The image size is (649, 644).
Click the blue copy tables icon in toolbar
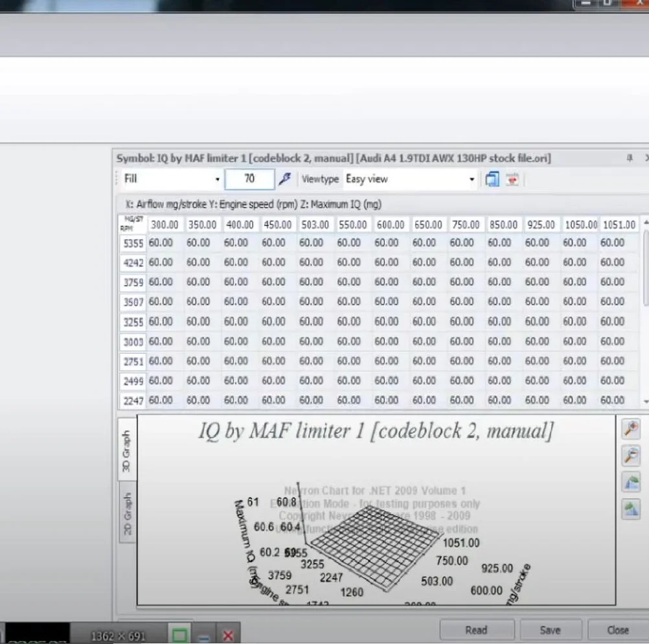point(492,179)
